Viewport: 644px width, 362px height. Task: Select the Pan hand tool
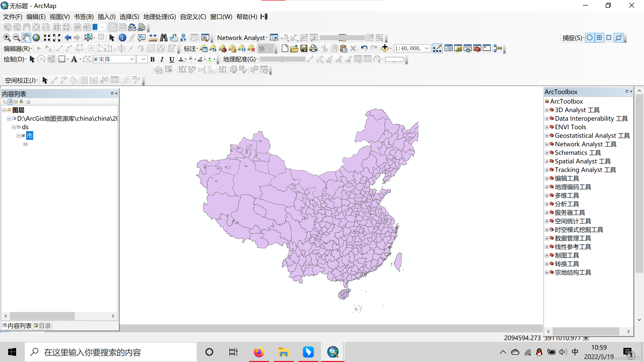[x=26, y=38]
